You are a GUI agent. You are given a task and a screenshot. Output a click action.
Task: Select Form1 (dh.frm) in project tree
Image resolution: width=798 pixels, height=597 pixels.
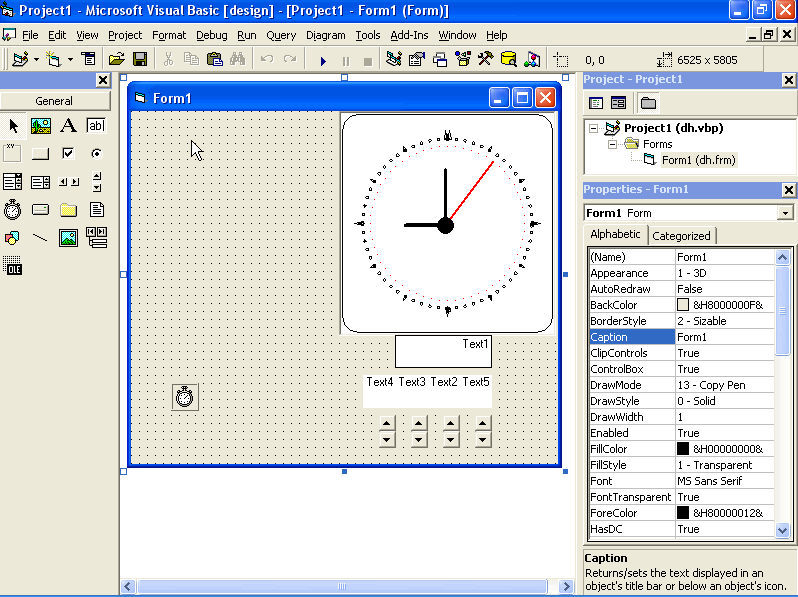point(698,160)
